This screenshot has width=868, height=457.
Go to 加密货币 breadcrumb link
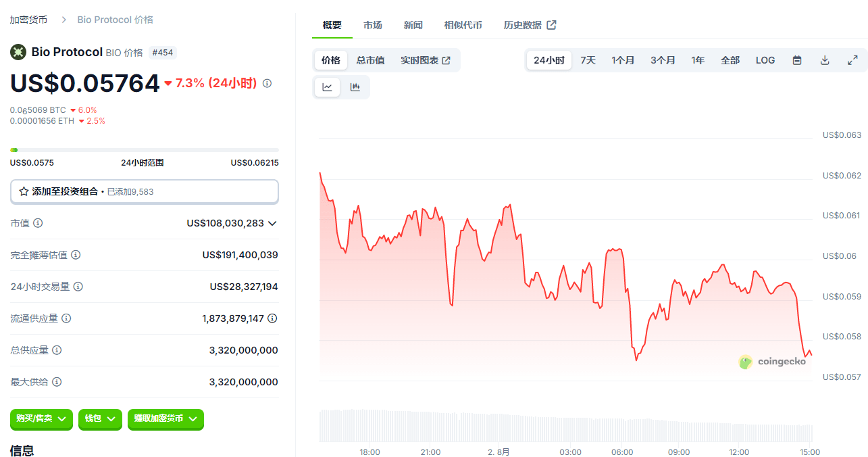tap(28, 20)
